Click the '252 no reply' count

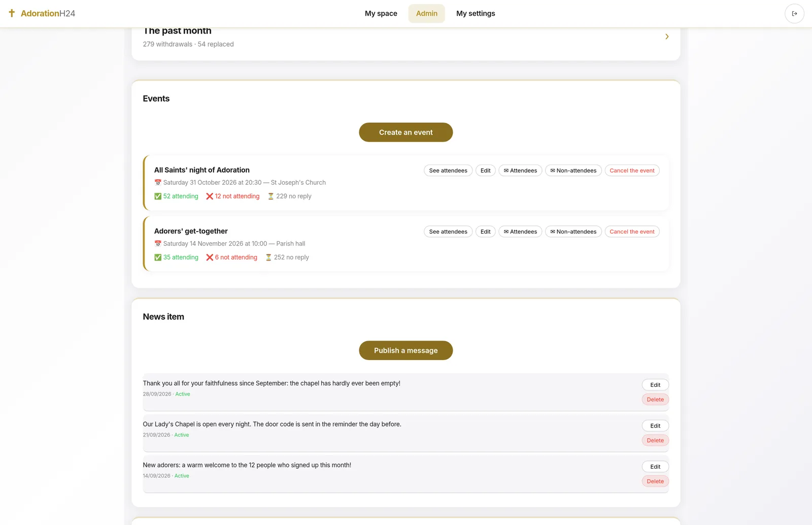tap(287, 257)
